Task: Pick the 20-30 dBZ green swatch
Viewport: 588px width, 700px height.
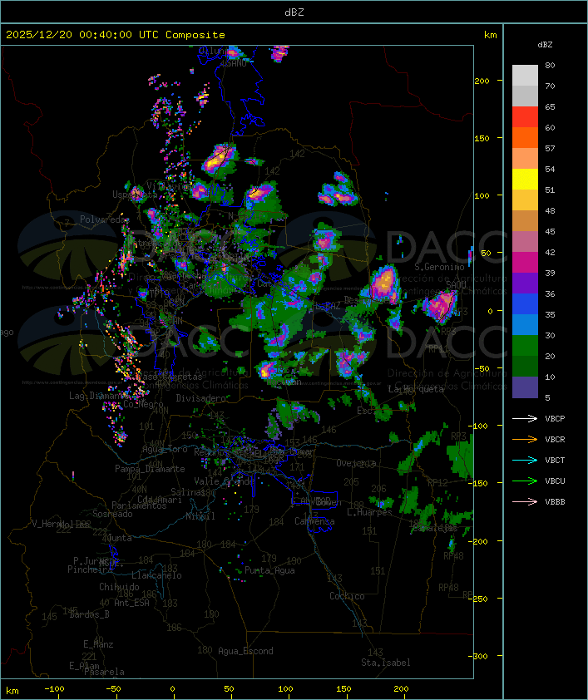Action: click(x=525, y=346)
